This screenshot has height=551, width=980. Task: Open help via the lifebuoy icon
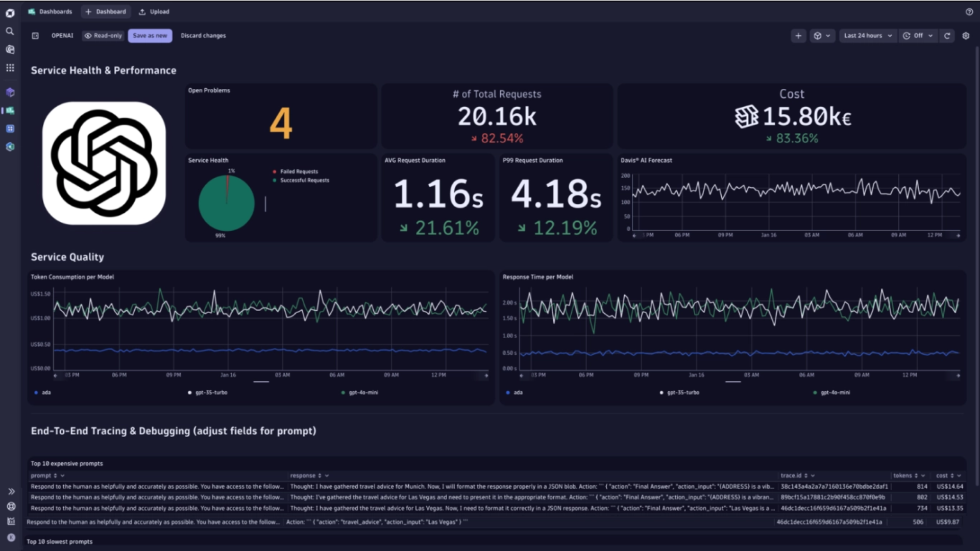pos(10,506)
